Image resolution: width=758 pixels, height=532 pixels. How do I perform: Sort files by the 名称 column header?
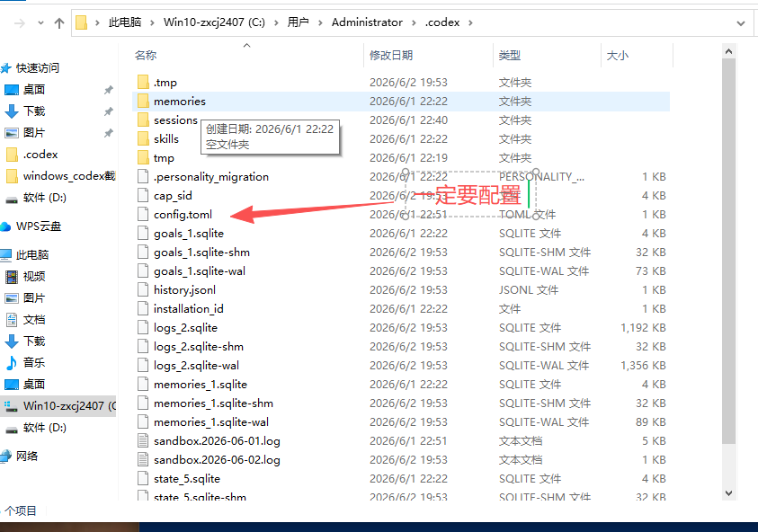point(146,56)
